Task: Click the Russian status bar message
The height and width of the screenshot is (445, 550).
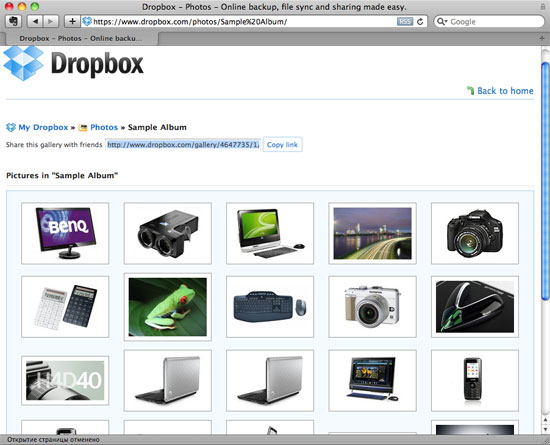Action: tap(53, 439)
